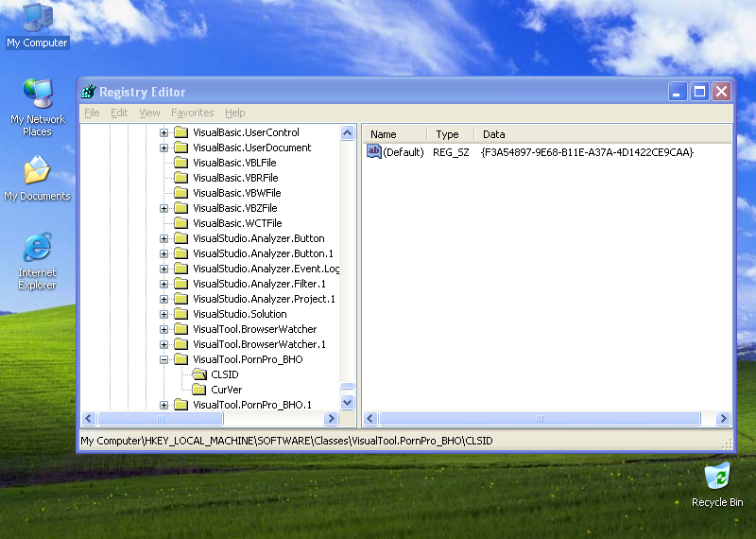Click the VisualStudio.Solution folder icon
The height and width of the screenshot is (539, 756).
180,314
